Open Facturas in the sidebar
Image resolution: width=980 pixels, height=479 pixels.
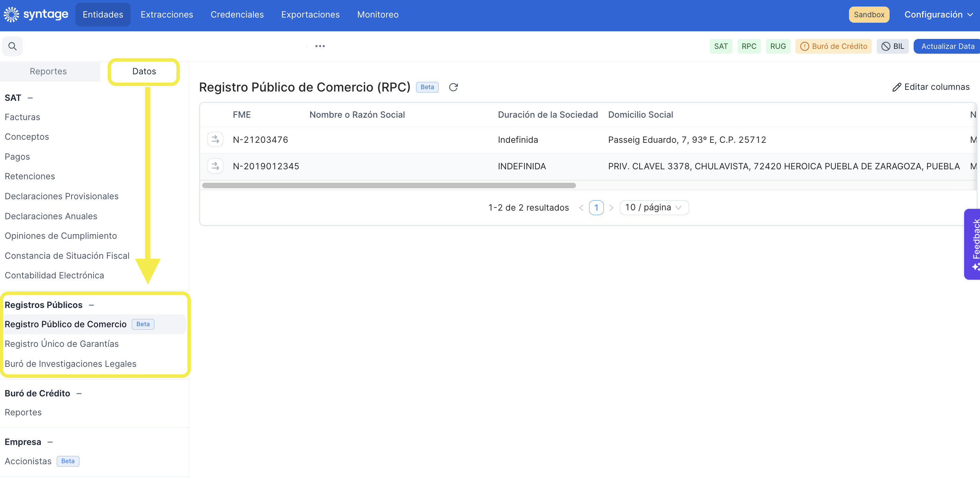tap(22, 117)
